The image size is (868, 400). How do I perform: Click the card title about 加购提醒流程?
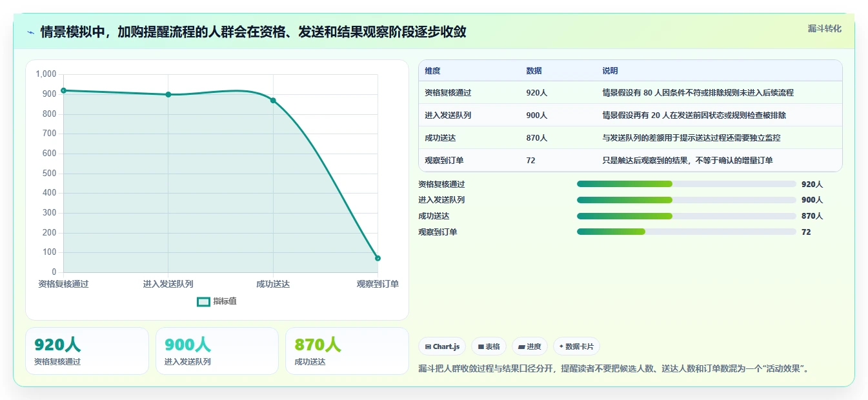(x=253, y=32)
